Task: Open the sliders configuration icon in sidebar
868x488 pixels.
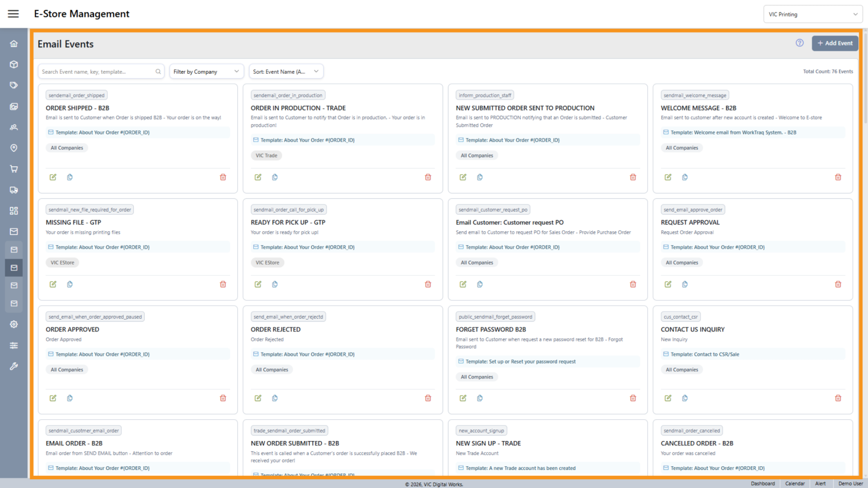Action: coord(14,345)
